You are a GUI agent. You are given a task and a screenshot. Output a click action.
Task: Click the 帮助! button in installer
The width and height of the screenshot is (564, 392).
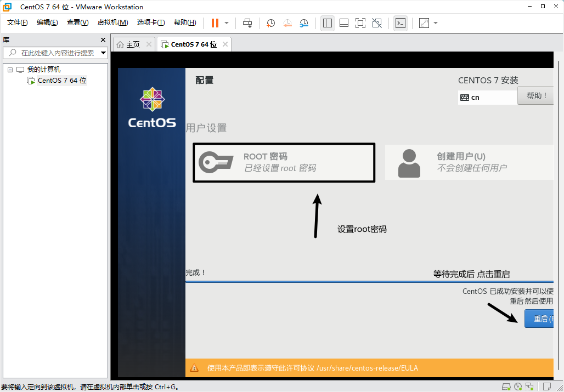tap(535, 95)
